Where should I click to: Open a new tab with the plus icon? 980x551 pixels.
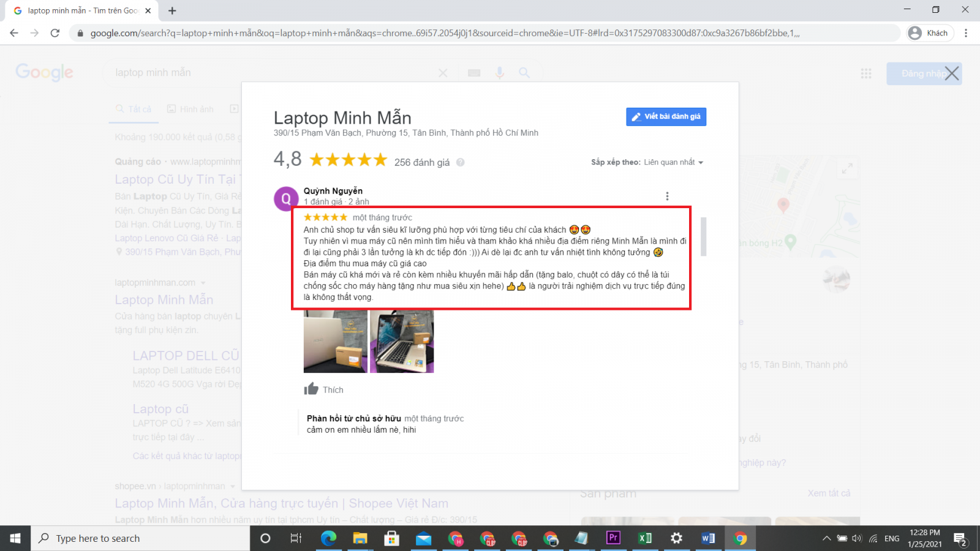point(172,10)
